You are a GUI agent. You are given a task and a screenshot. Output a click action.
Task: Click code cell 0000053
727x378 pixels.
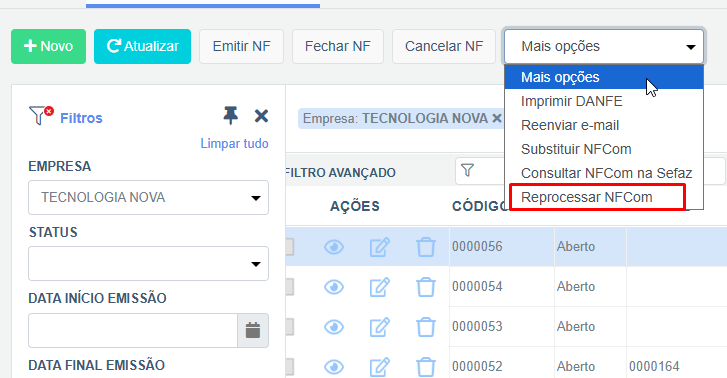click(x=477, y=326)
